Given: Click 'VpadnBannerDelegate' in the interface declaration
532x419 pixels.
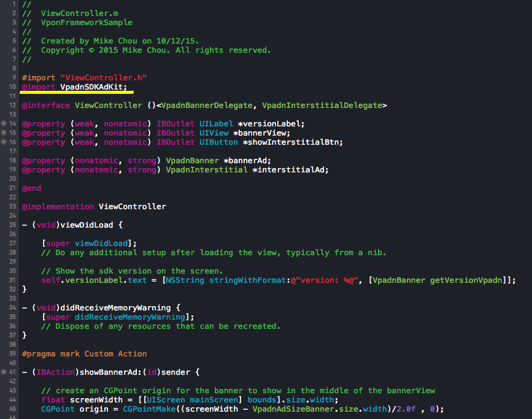Looking at the screenshot, I should pos(207,106).
